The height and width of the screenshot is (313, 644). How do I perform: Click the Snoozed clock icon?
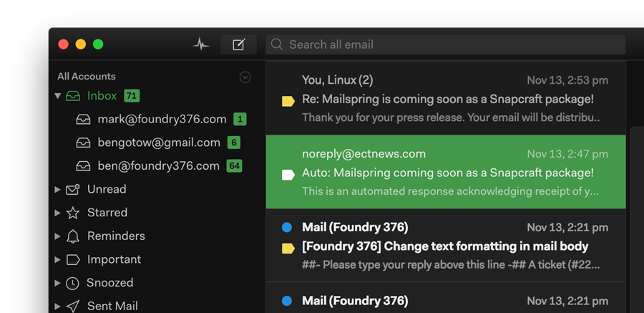click(72, 283)
